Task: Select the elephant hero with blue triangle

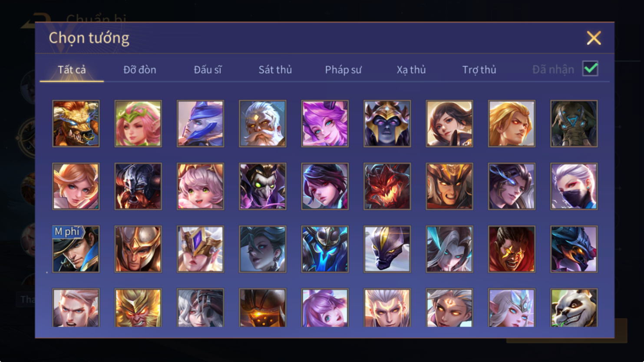Action: [x=574, y=124]
